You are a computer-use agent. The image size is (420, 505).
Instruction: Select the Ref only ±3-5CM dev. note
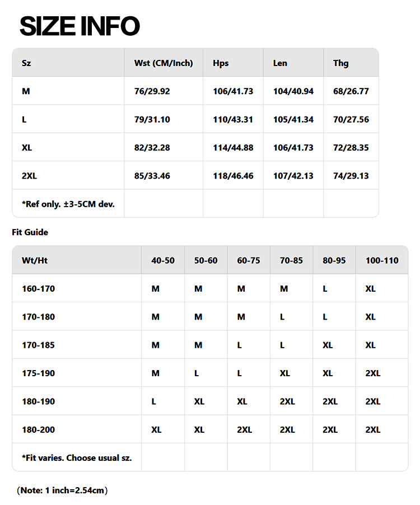click(x=68, y=204)
